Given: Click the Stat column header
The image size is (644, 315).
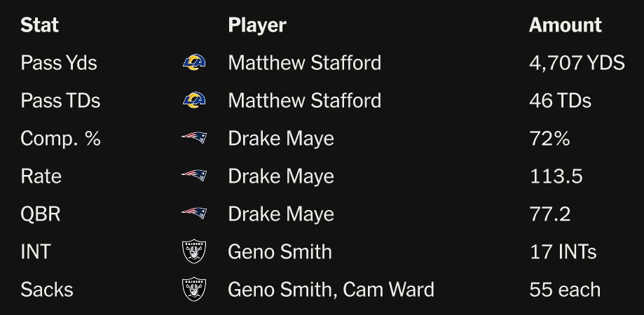Looking at the screenshot, I should pos(39,25).
